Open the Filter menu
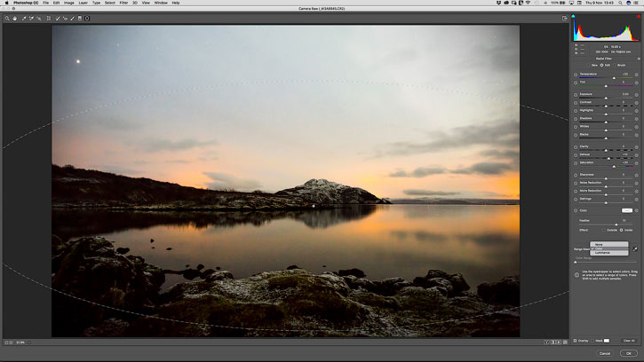 point(123,3)
